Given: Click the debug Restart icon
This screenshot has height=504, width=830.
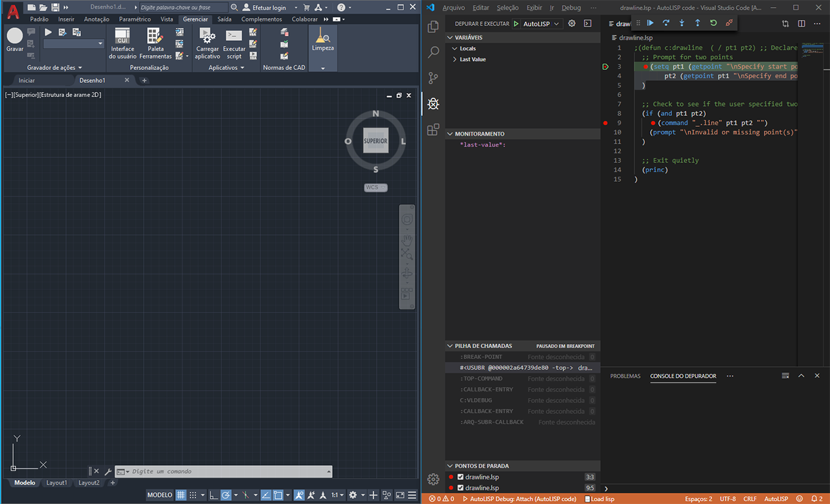Looking at the screenshot, I should [x=713, y=23].
